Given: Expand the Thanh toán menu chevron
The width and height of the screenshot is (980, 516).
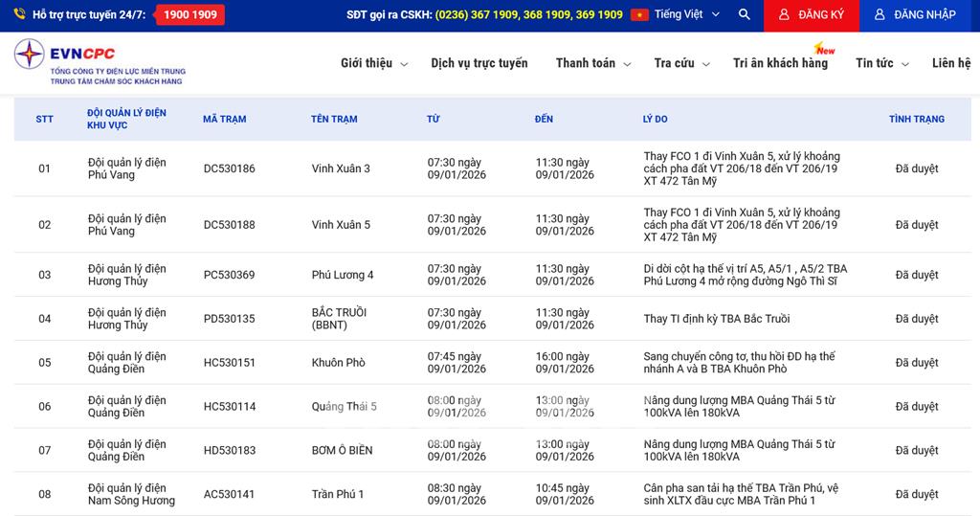Looking at the screenshot, I should click(627, 64).
